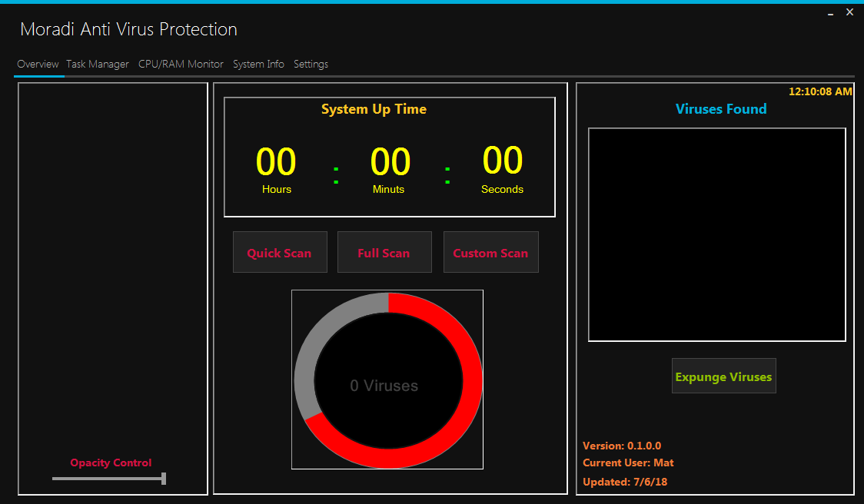Screen dimensions: 864x504
Task: Click the Viruses Found list box
Action: tap(716, 234)
